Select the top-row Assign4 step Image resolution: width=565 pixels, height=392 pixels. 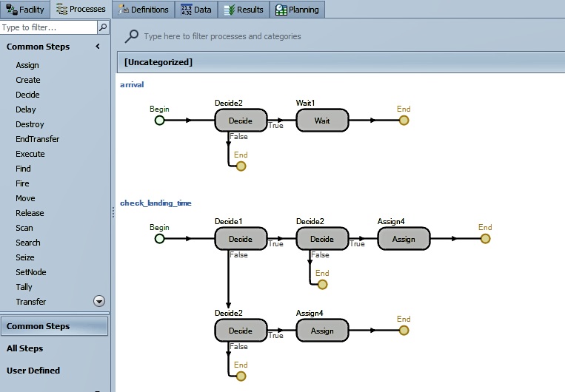(x=404, y=239)
